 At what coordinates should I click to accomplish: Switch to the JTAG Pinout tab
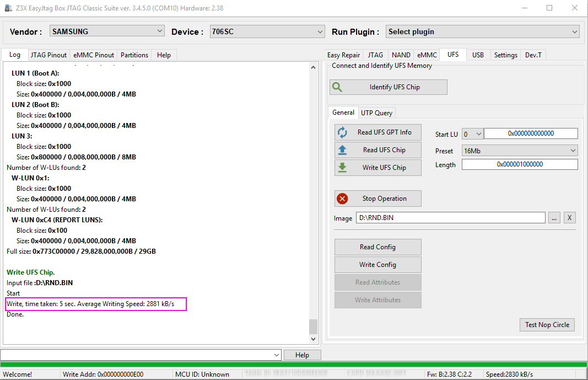(x=48, y=55)
